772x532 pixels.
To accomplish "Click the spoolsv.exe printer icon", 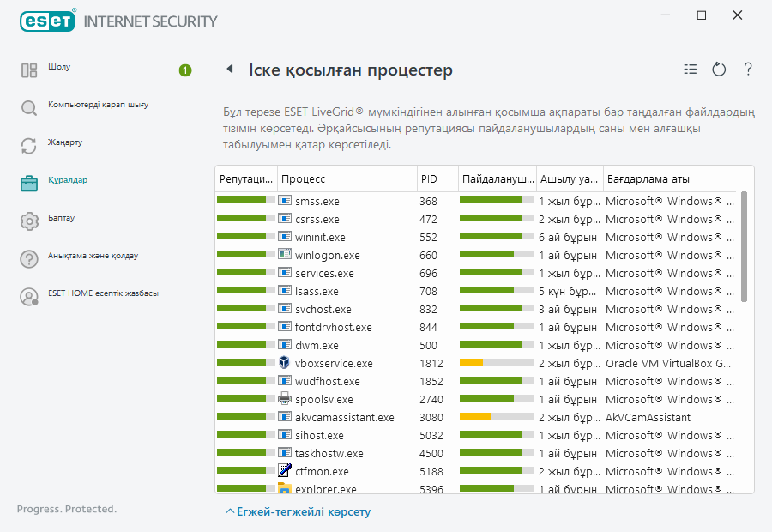I will point(286,399).
